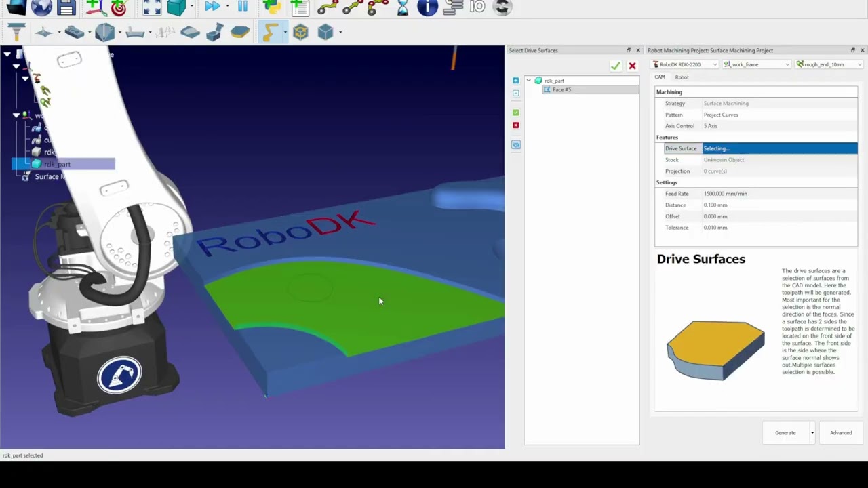Click the multi-axis prism machining icon
Viewport: 868px width, 488px height.
coord(104,32)
